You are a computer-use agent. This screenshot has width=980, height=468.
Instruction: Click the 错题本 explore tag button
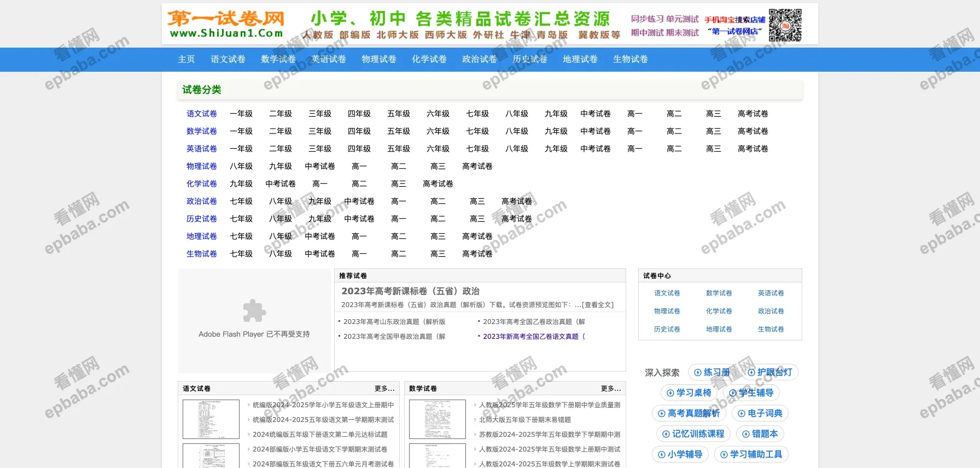pos(760,434)
